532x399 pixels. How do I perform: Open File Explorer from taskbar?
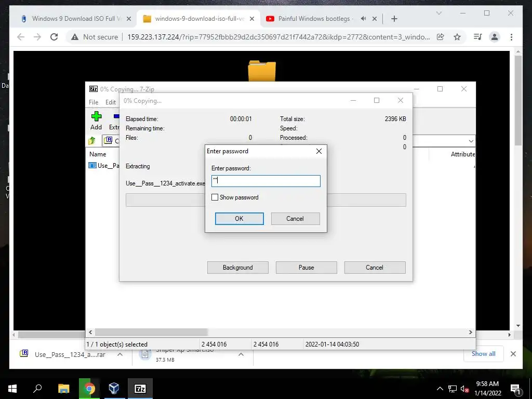coord(63,389)
